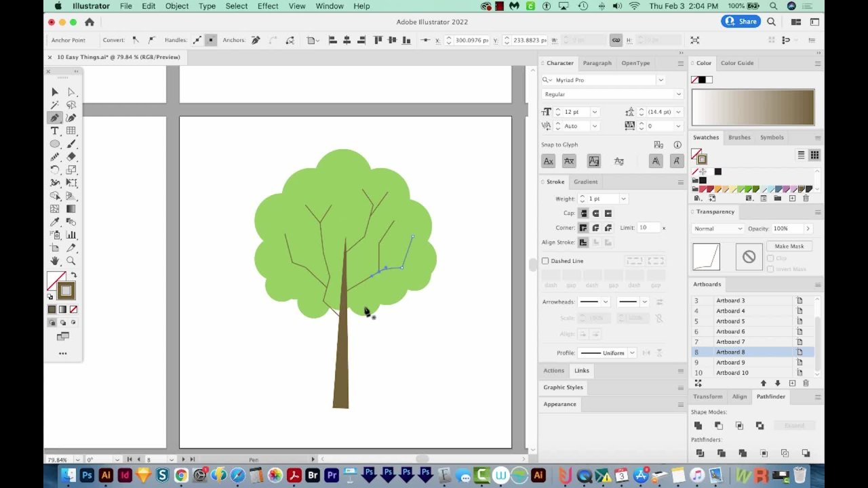This screenshot has width=868, height=488.
Task: Open the Myriad Pro font family dropdown
Action: pyautogui.click(x=660, y=80)
